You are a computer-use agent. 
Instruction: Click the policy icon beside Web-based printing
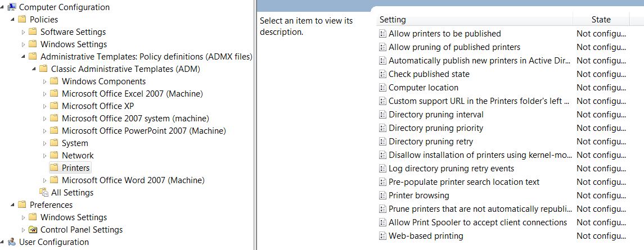382,236
